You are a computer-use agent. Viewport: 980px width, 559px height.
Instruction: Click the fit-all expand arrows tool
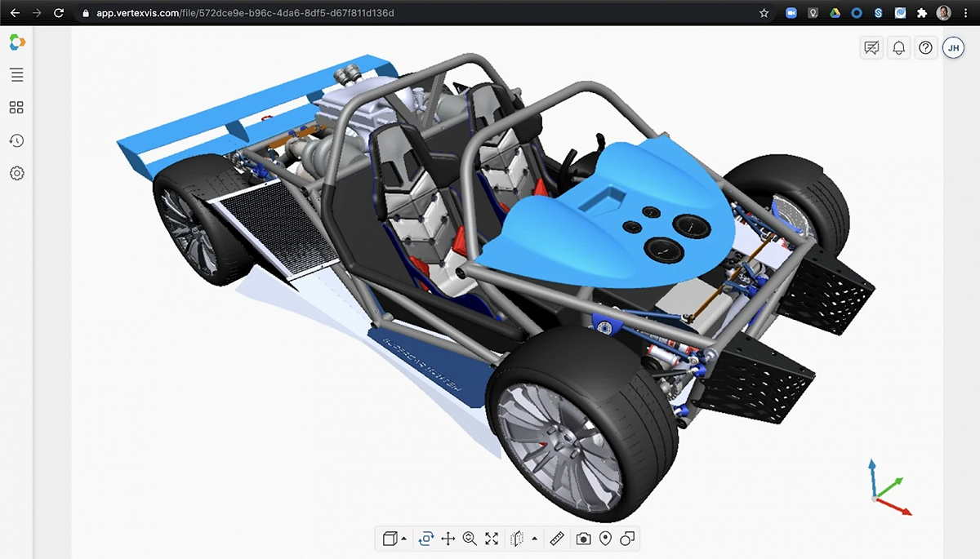point(492,539)
